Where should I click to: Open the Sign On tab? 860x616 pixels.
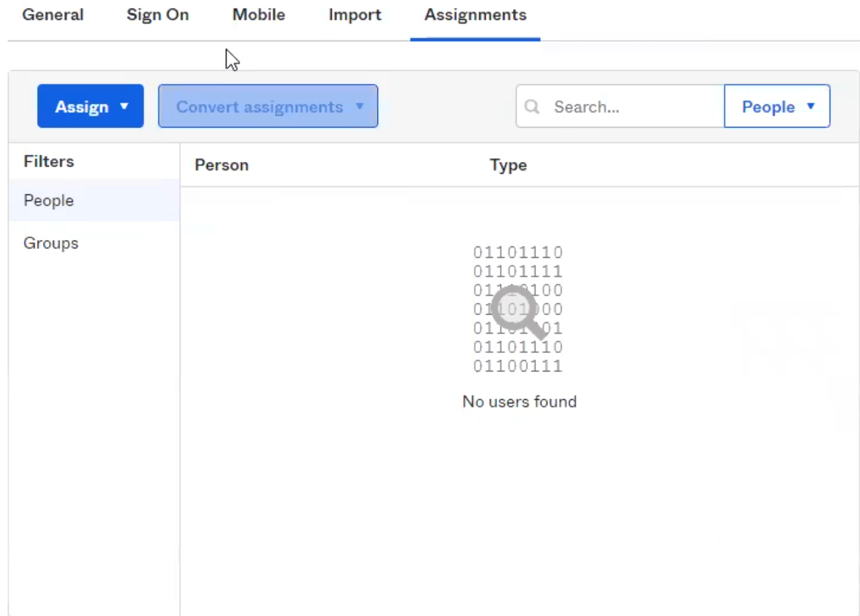(x=158, y=15)
